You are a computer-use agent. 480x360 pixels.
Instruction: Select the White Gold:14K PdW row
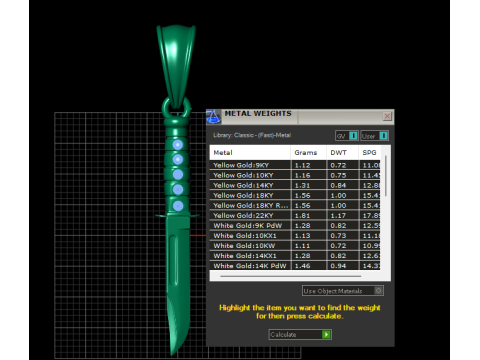(295, 266)
